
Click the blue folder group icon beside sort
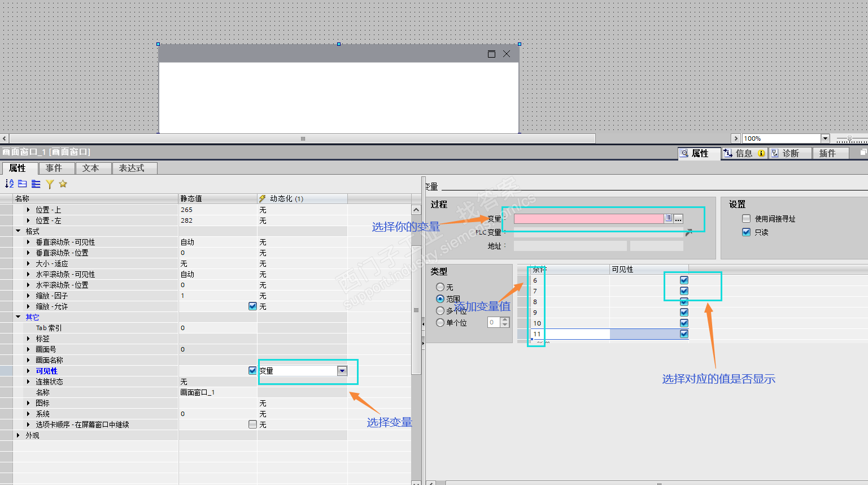[23, 184]
